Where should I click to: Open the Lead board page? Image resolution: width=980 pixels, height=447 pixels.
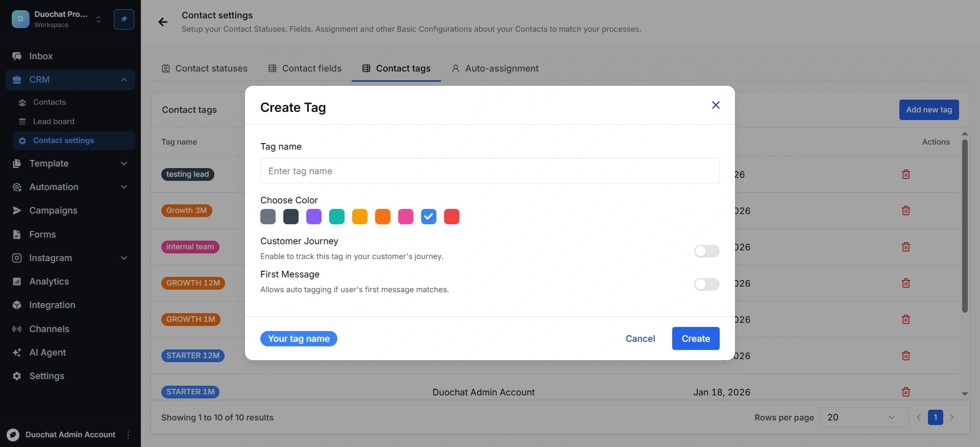(x=54, y=122)
